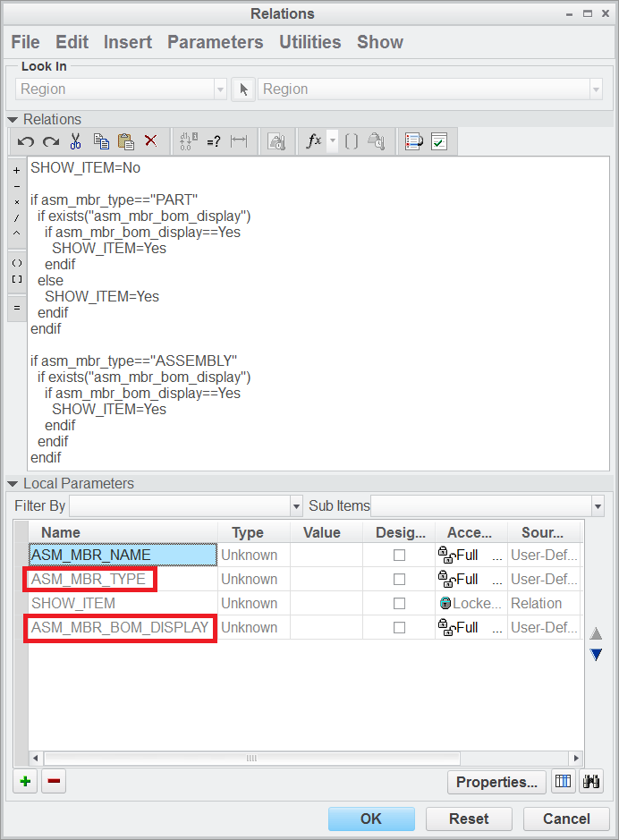Click the selection arrow in Look In
The height and width of the screenshot is (840, 619).
point(243,89)
